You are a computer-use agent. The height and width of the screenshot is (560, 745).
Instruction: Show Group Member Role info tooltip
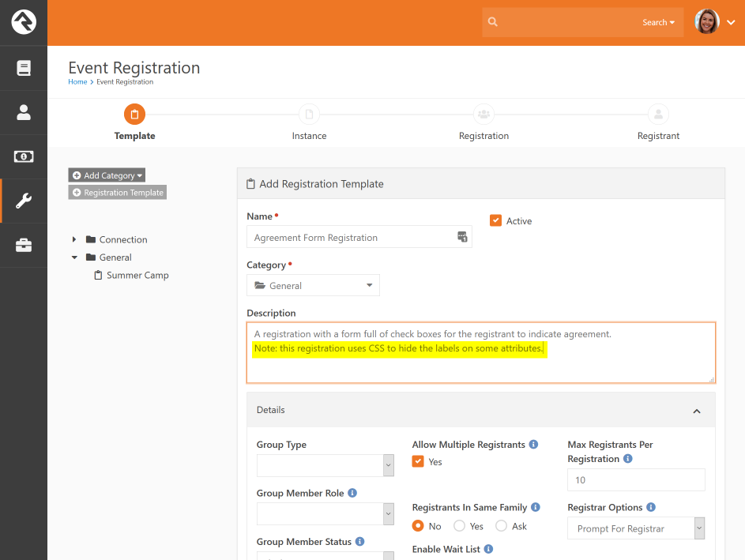pos(352,493)
